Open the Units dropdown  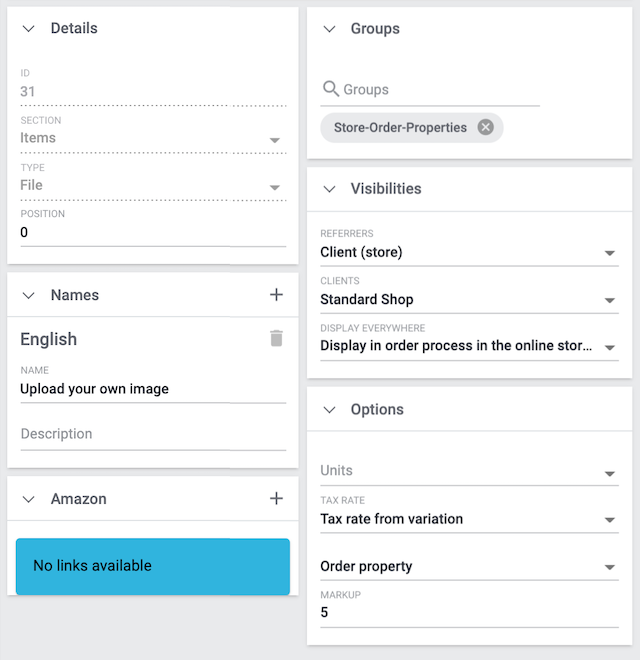610,472
